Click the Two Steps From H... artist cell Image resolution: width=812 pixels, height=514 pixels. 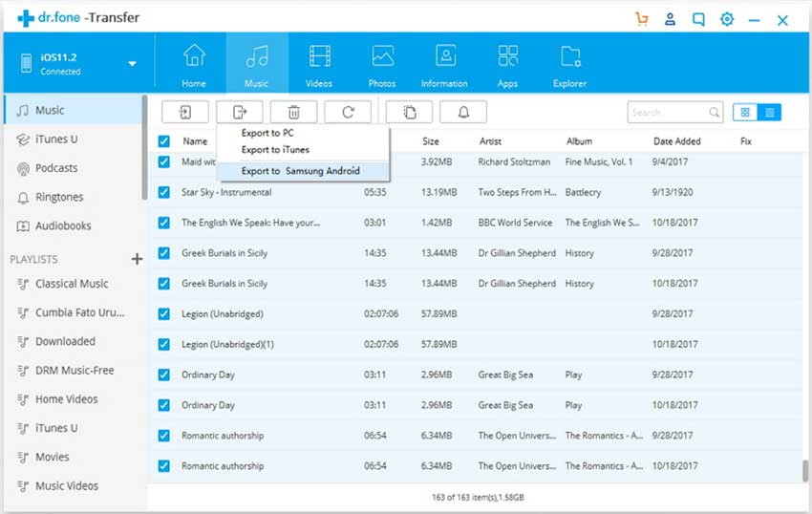point(517,192)
